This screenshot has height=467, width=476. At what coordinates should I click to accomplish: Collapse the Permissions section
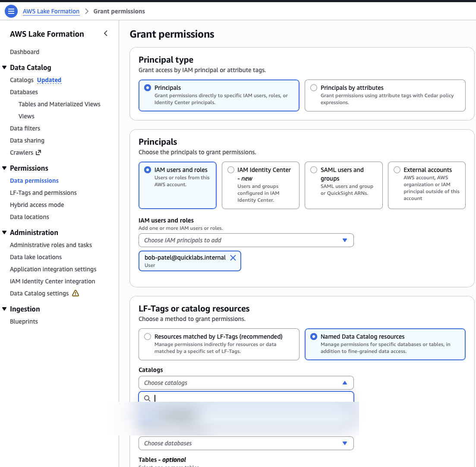(4, 168)
